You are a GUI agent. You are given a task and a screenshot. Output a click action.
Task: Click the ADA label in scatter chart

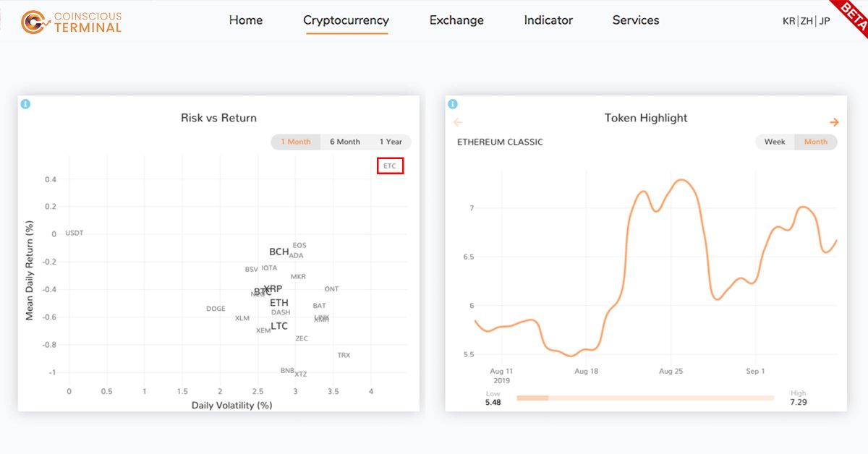point(297,255)
